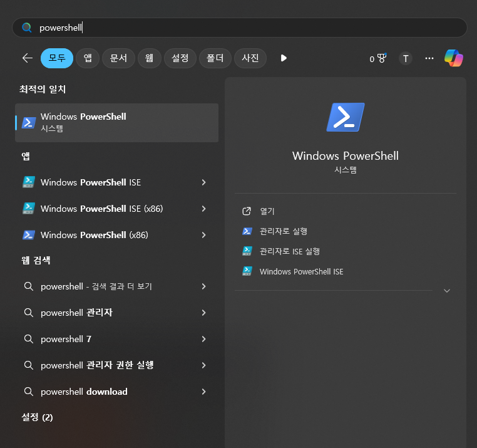
Task: Click PowerShell icon beside 관리자로 실행
Action: pyautogui.click(x=247, y=231)
